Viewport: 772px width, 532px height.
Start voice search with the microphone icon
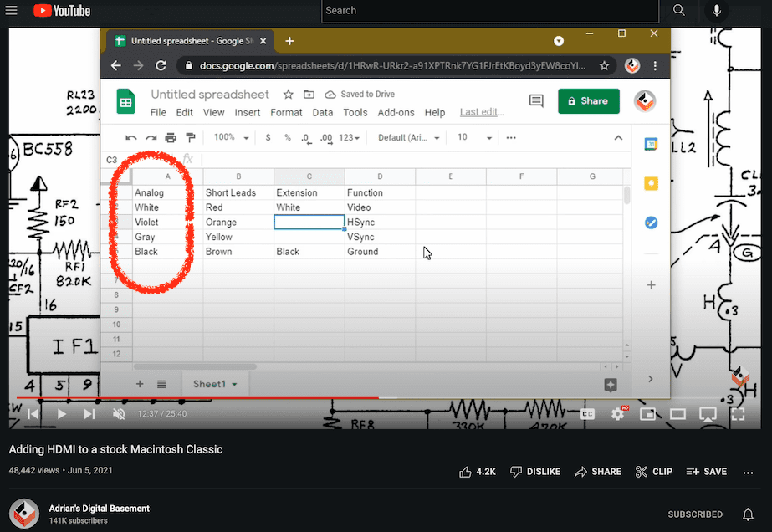[716, 10]
